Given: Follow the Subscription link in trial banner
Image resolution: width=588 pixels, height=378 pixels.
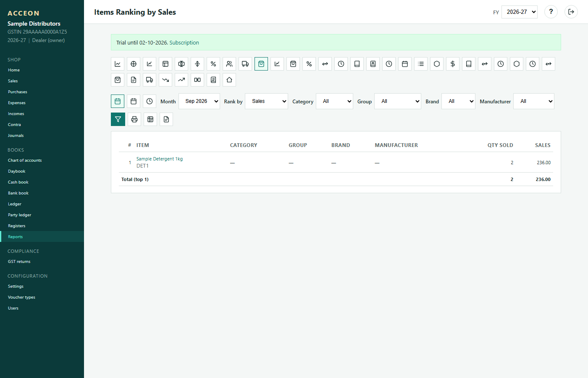Looking at the screenshot, I should [x=184, y=42].
